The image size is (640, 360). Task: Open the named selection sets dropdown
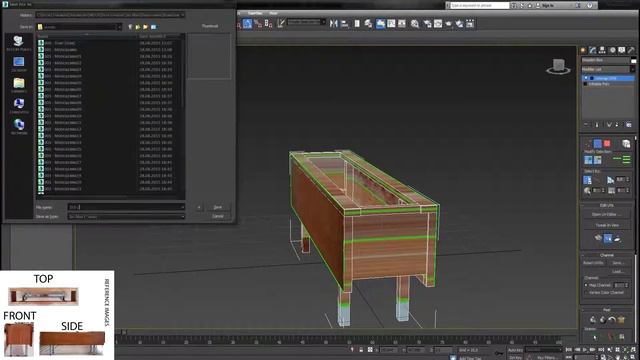coord(307,22)
